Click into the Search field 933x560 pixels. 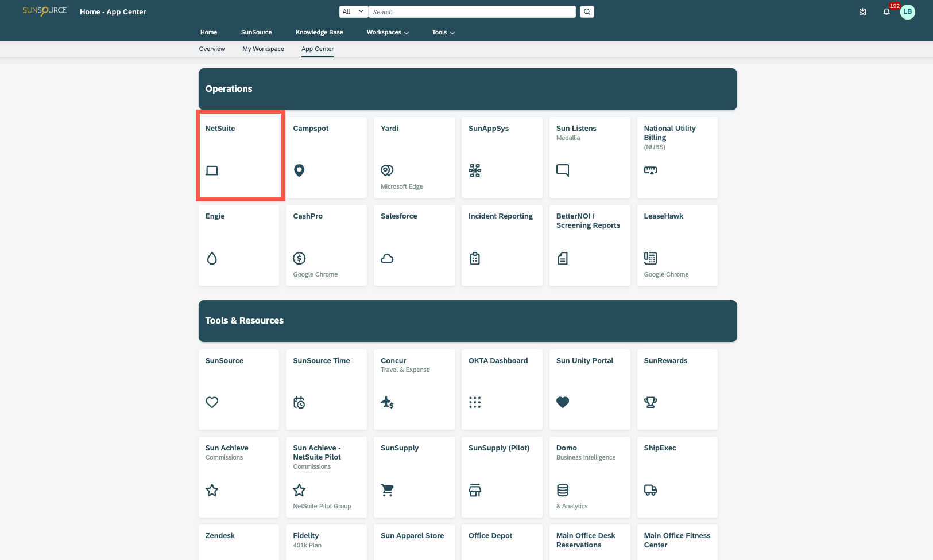[x=472, y=11]
